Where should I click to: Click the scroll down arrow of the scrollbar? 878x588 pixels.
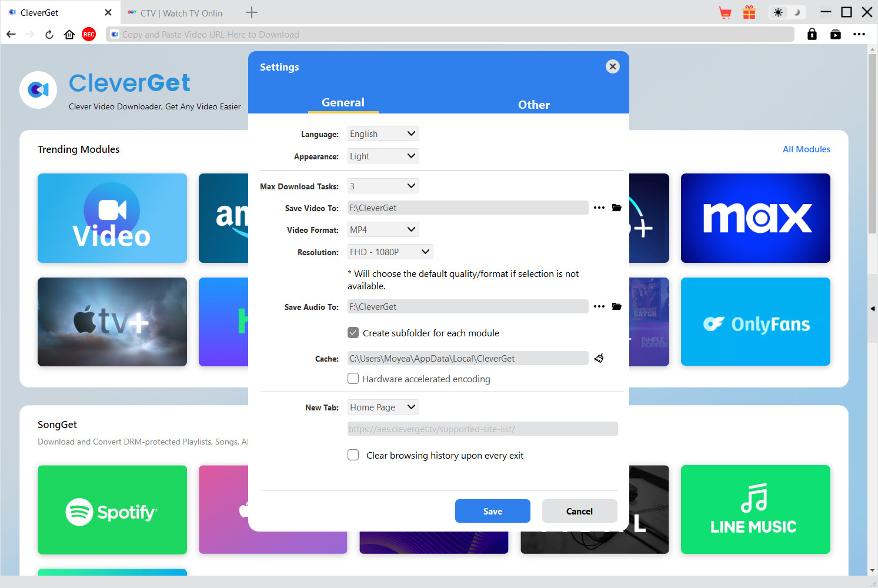click(x=873, y=570)
